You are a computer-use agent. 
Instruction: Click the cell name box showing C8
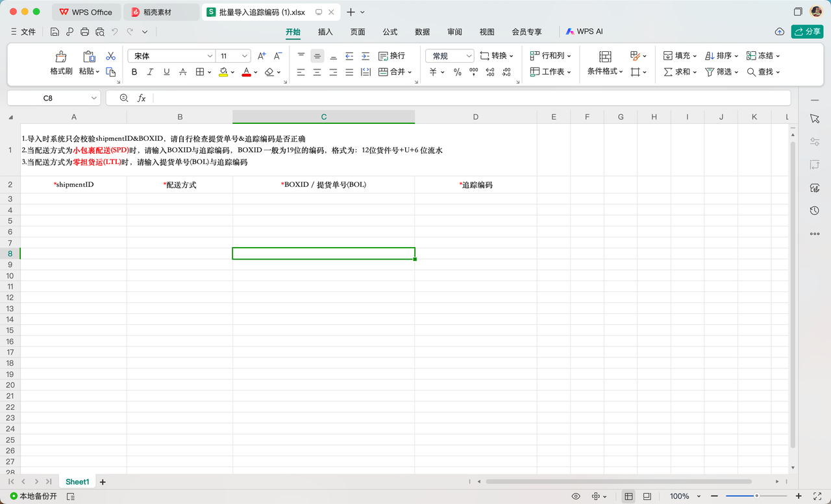point(48,98)
